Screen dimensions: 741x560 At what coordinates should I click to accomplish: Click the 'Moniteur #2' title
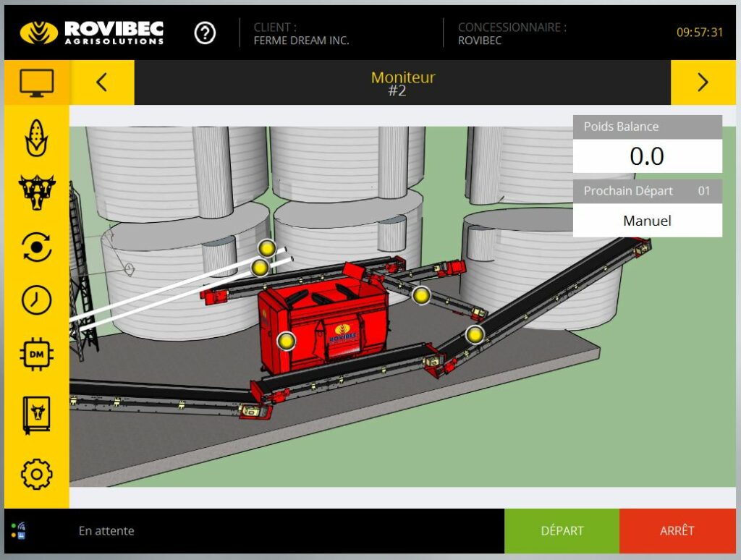tap(402, 83)
